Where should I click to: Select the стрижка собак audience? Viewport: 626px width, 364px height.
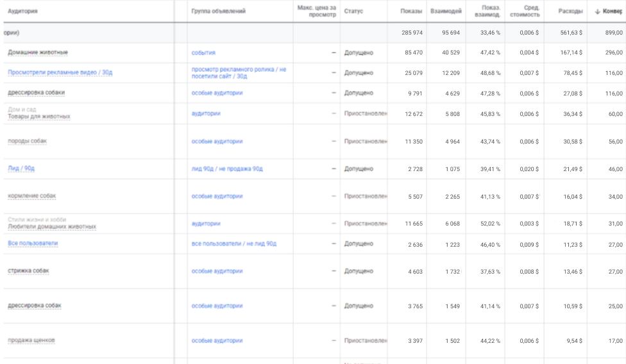[x=28, y=270]
